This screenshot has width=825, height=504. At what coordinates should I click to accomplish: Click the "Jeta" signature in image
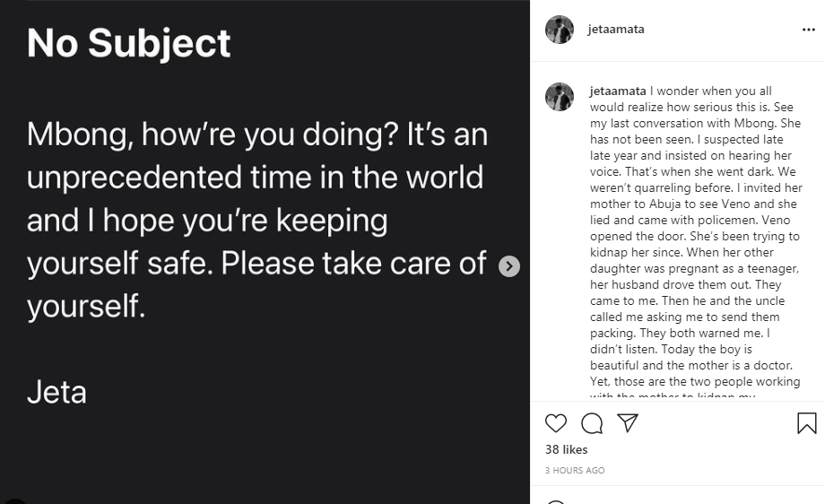(x=56, y=392)
